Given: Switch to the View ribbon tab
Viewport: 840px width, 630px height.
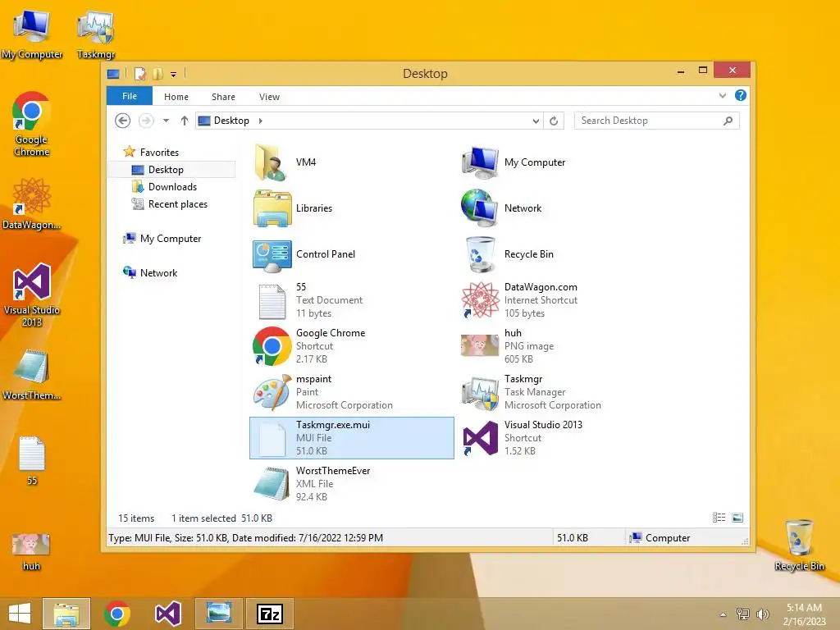Looking at the screenshot, I should point(269,97).
